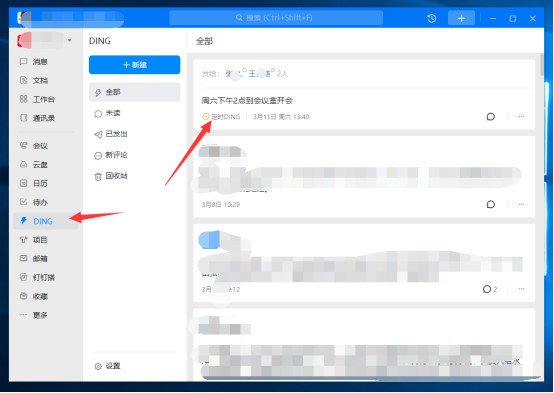Open 邮箱 mailbox in the sidebar
Screen dimensions: 554x393
pyautogui.click(x=34, y=259)
